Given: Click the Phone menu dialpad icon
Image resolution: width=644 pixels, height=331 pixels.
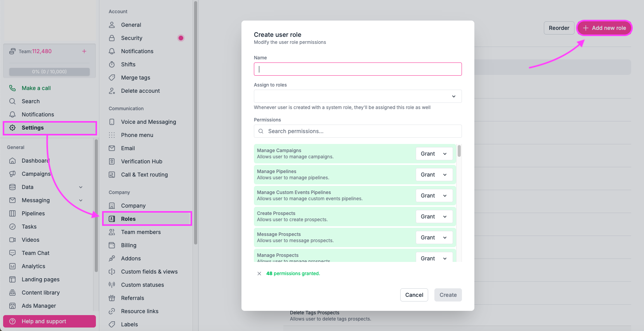Looking at the screenshot, I should pyautogui.click(x=112, y=135).
